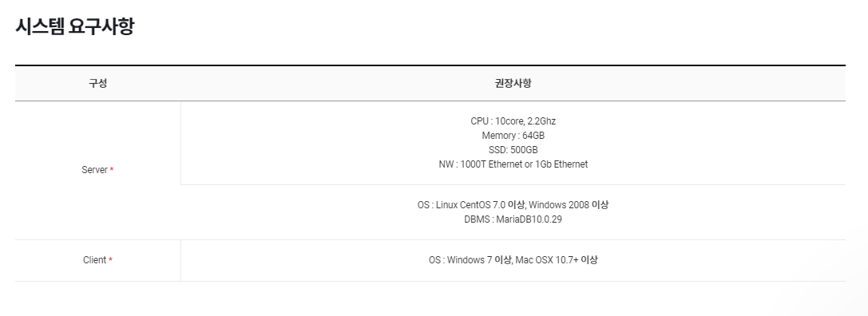Click the 시스템 요구사항 heading
Viewport: 868px width, 316px height.
pyautogui.click(x=74, y=26)
